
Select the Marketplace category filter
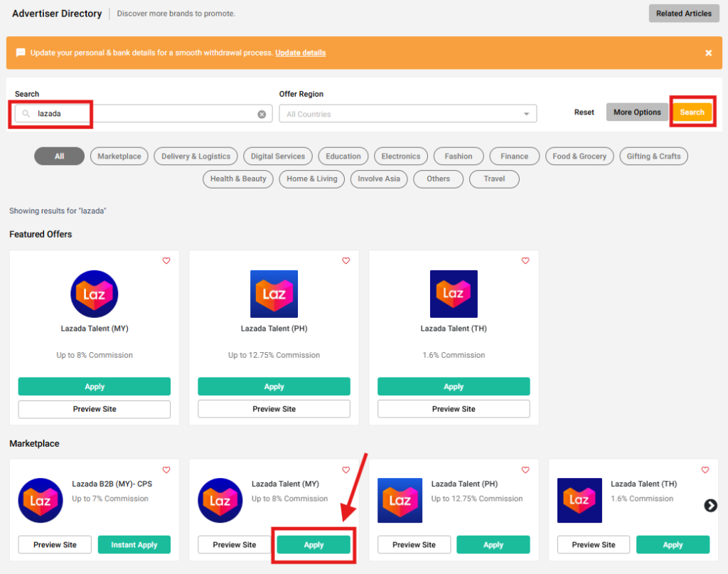(119, 156)
